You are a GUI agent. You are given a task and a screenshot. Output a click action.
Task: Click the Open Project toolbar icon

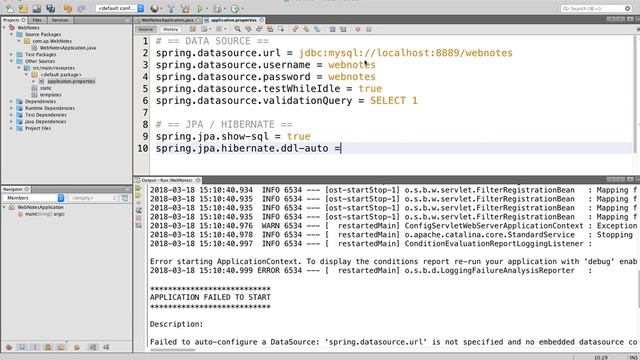(x=37, y=8)
